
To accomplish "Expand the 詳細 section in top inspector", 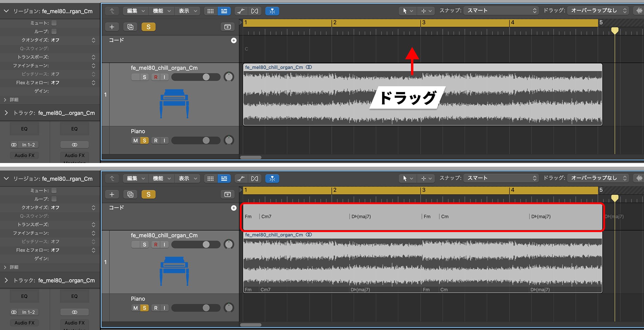I will click(x=5, y=100).
